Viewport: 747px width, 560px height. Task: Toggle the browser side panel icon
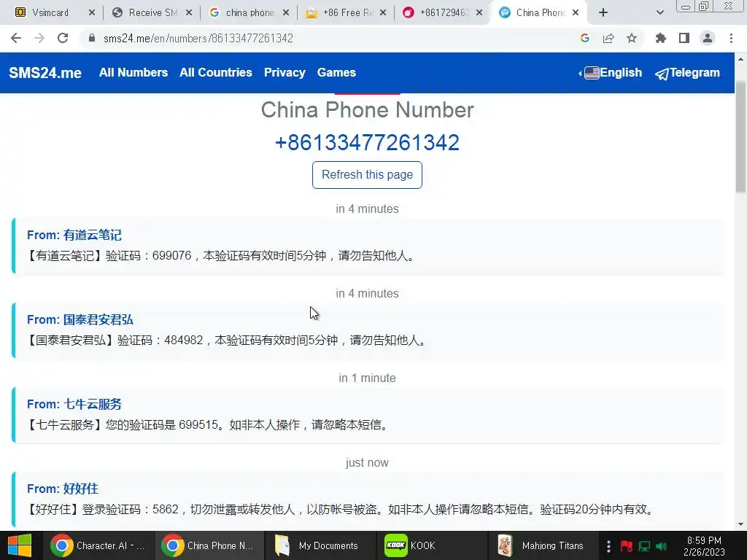click(x=684, y=38)
